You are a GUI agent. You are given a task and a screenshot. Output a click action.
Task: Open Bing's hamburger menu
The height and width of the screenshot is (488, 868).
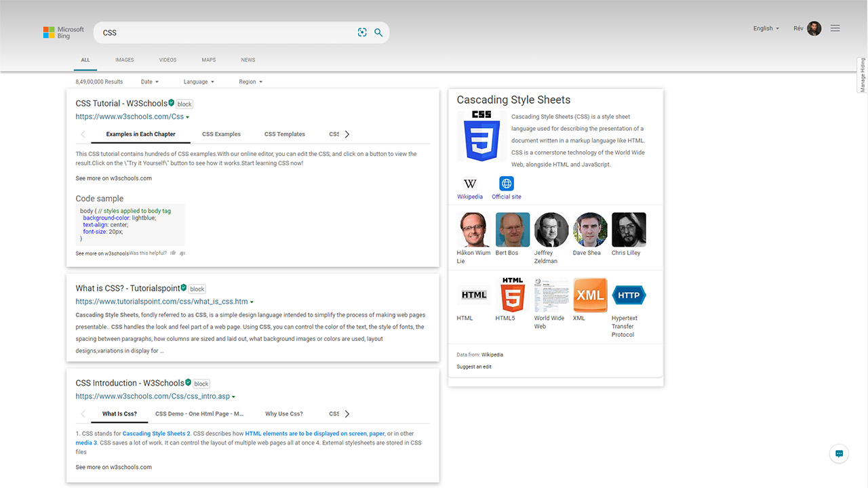tap(835, 28)
